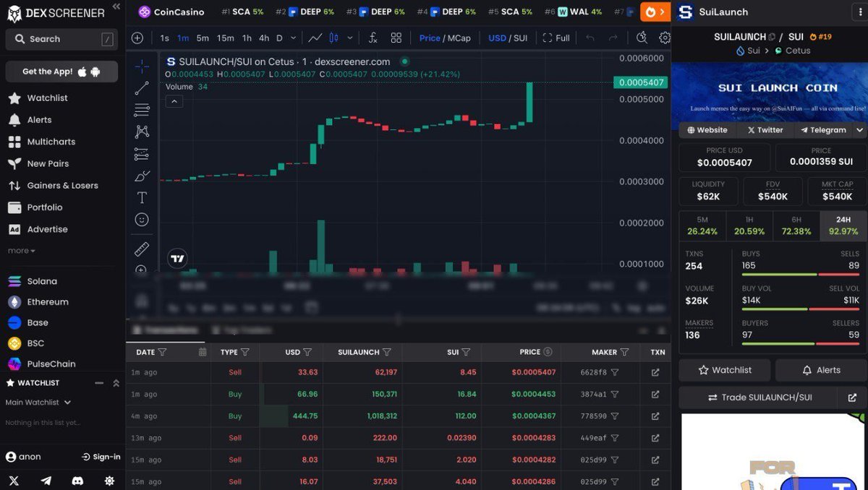
Task: Toggle Price / MCap chart mode
Action: (445, 38)
